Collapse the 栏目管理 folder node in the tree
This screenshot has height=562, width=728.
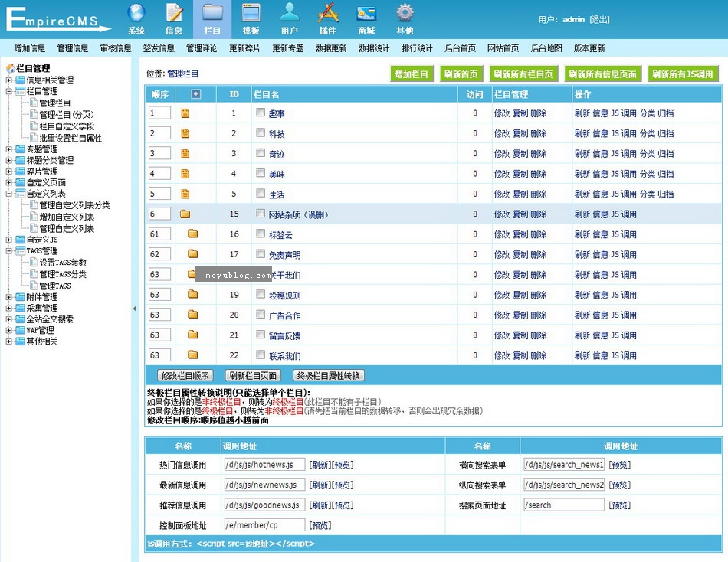pos(9,91)
